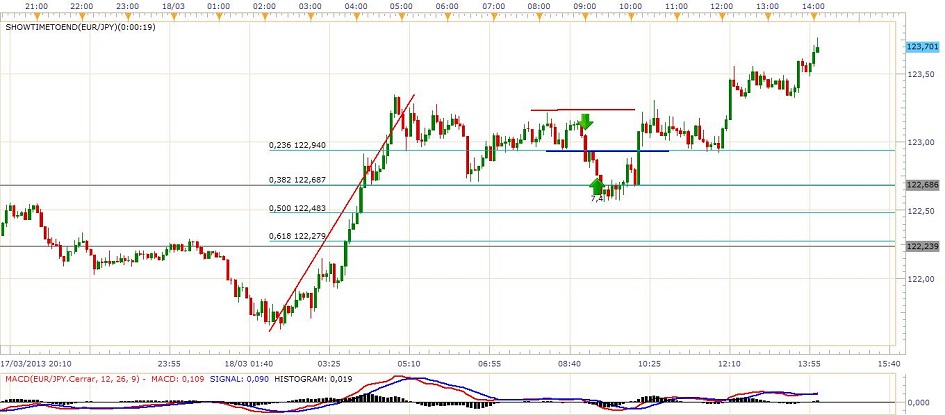945x415 pixels.
Task: Select the 122,239 price level label
Action: point(921,246)
